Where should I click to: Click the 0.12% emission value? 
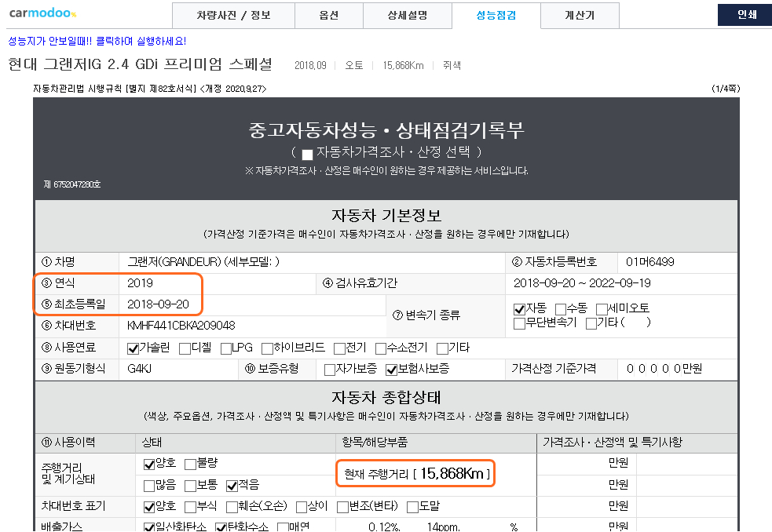[384, 527]
